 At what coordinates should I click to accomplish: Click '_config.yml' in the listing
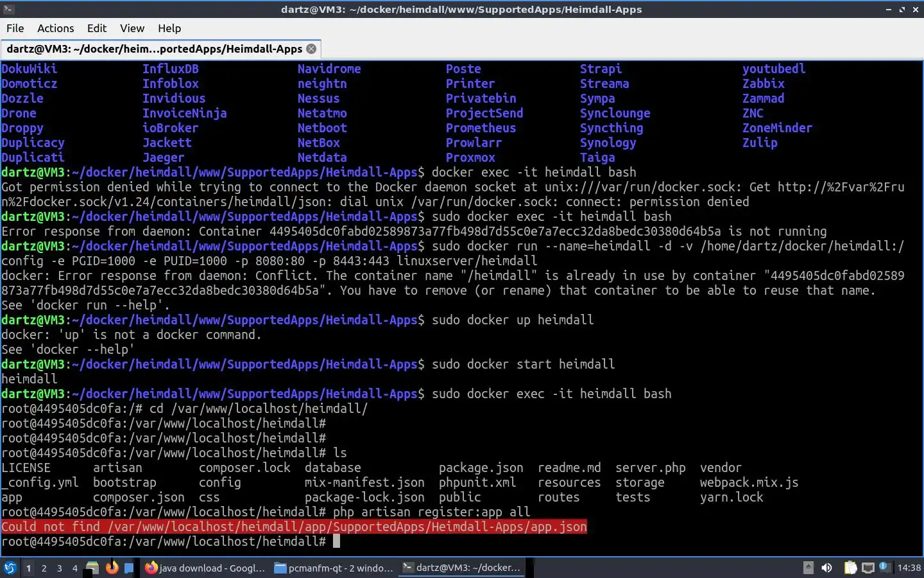point(40,482)
